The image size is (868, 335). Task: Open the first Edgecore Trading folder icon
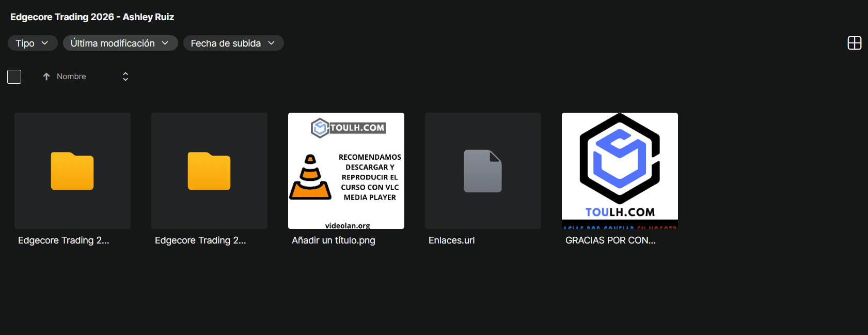click(72, 171)
